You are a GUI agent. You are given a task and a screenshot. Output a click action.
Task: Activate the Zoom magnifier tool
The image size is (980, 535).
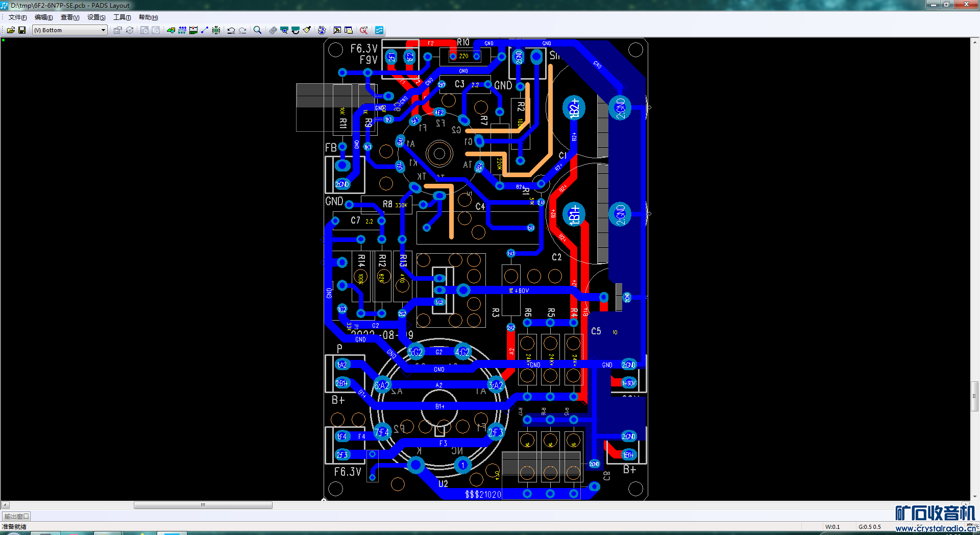pyautogui.click(x=258, y=30)
